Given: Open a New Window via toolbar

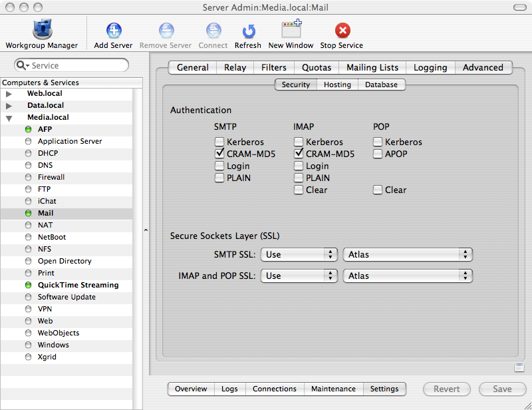Looking at the screenshot, I should (x=291, y=31).
